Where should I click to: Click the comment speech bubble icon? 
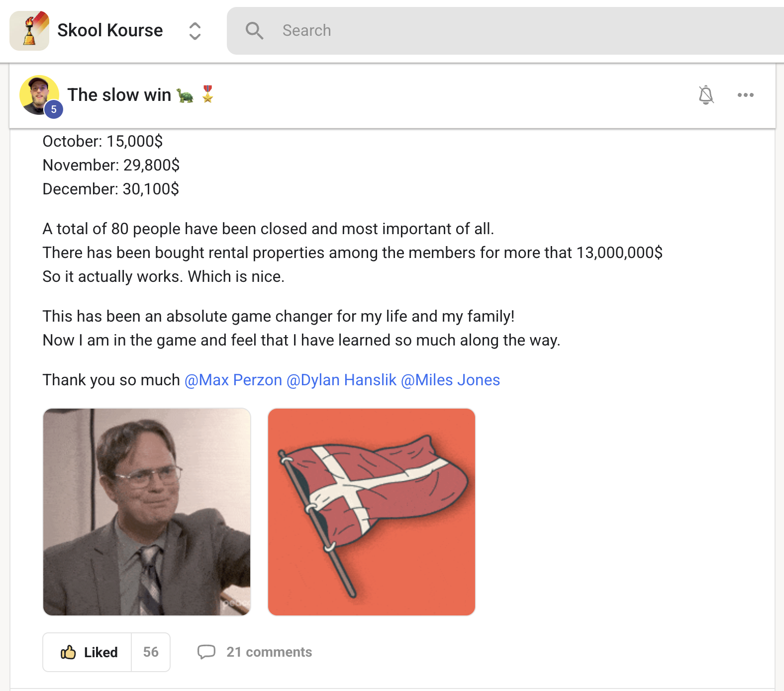coord(206,652)
